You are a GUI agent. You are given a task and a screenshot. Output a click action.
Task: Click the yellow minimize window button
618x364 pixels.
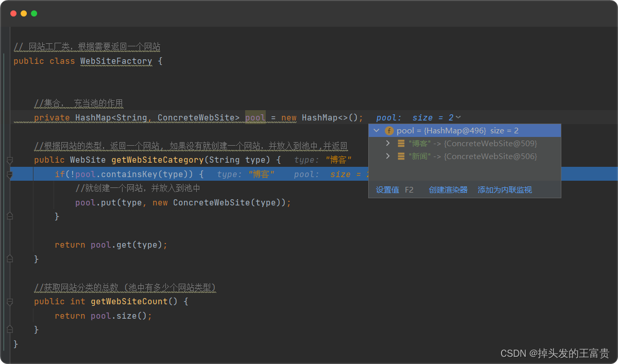tap(24, 13)
